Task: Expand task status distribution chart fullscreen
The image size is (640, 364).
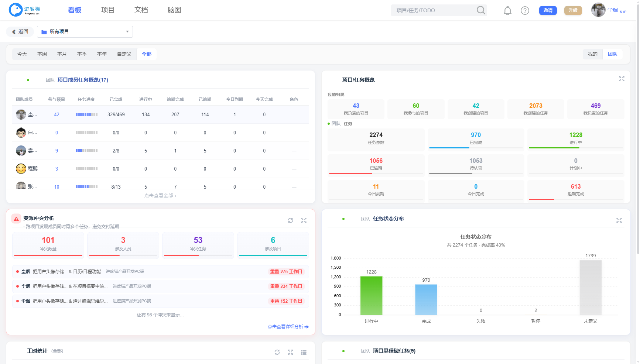Action: [x=619, y=220]
